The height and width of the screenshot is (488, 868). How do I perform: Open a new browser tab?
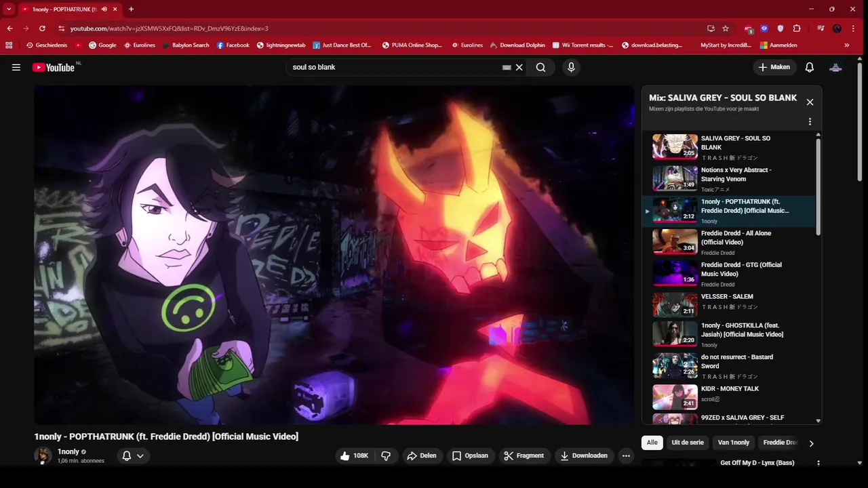pos(131,9)
